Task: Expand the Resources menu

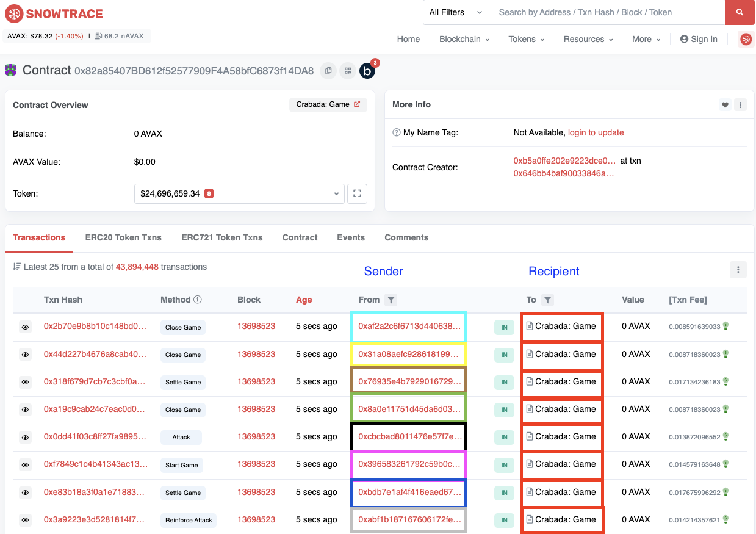Action: tap(588, 39)
